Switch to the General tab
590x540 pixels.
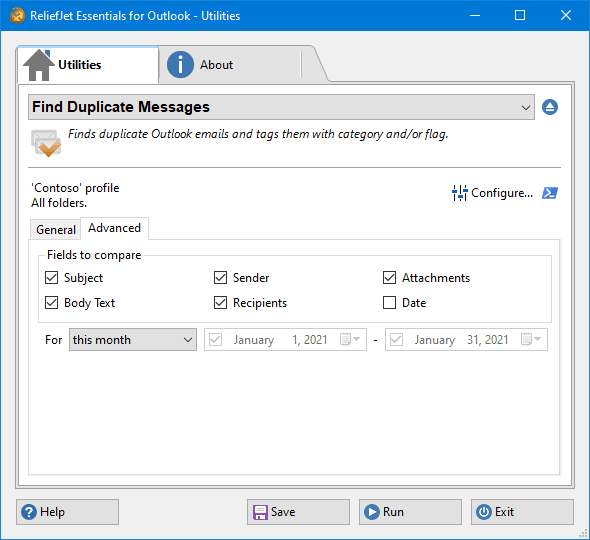(56, 230)
